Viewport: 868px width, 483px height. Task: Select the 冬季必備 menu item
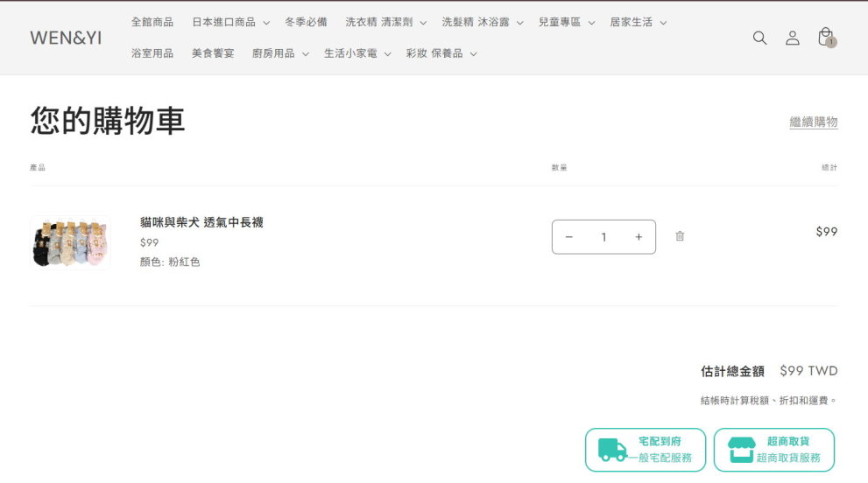306,22
